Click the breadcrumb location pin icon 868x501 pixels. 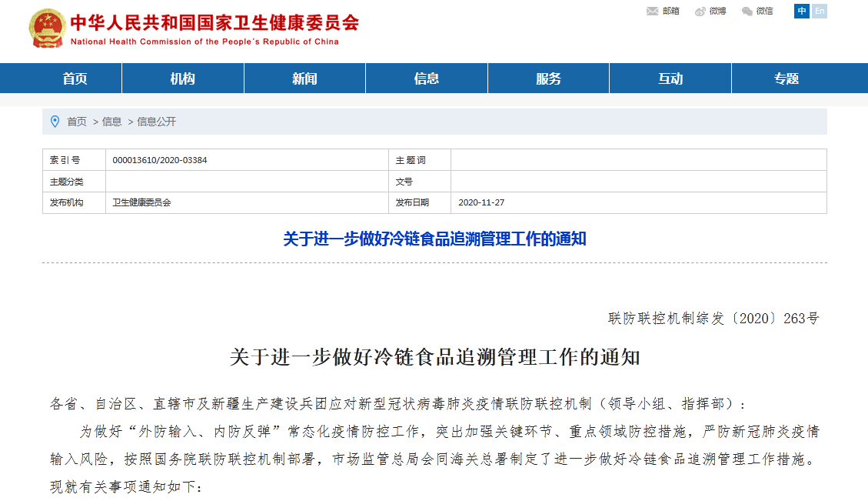55,122
